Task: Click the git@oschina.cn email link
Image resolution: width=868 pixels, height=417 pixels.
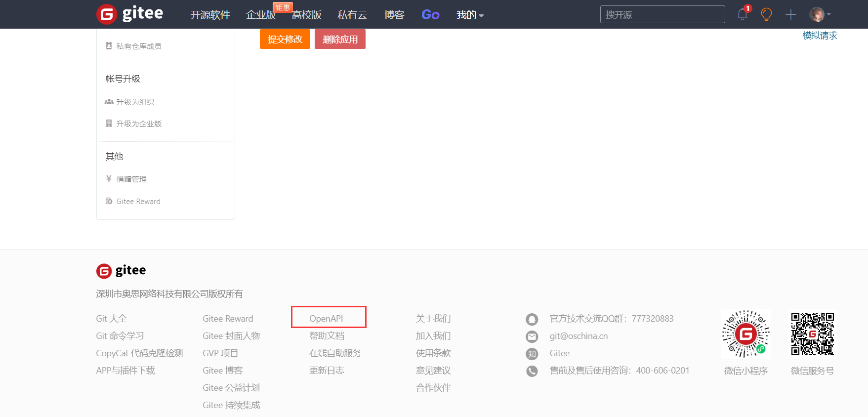Action: (x=579, y=336)
